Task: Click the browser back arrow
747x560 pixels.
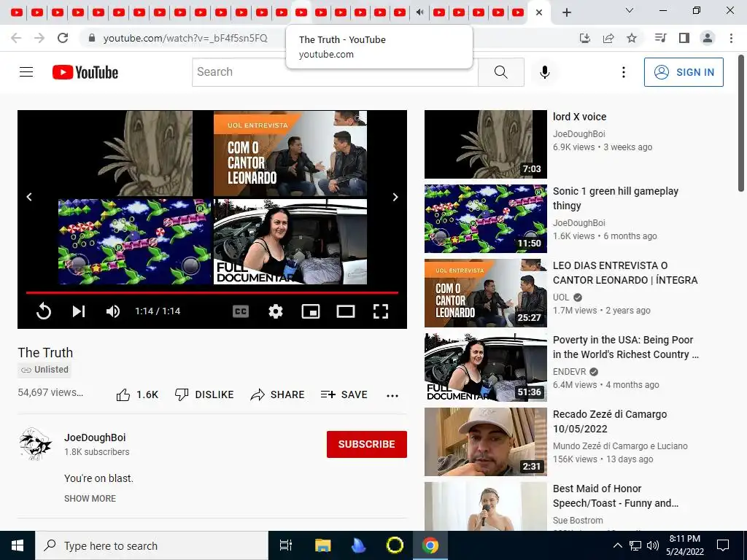Action: tap(16, 38)
